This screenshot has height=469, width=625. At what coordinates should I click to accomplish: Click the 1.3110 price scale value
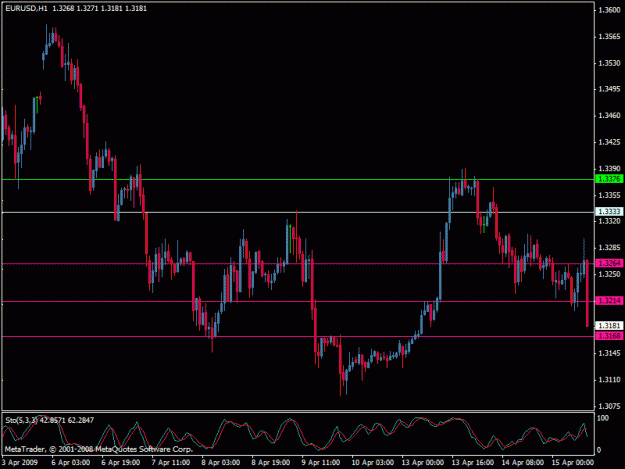(x=609, y=380)
